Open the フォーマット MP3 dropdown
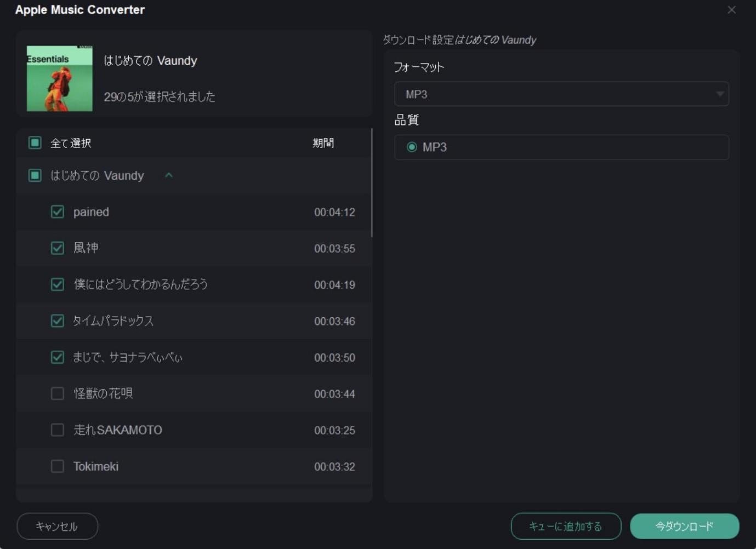Screen dimensions: 756x549 (x=561, y=94)
